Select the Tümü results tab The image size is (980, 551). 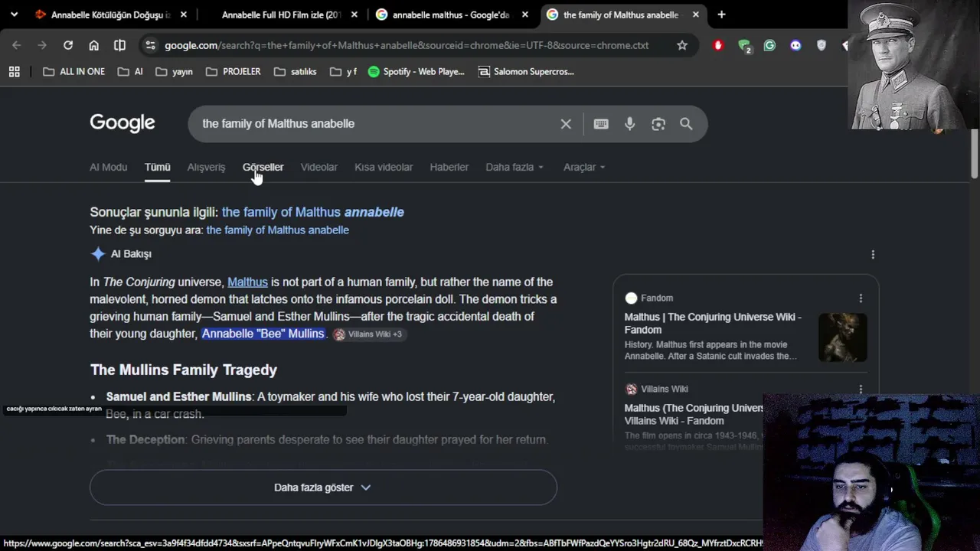click(158, 167)
